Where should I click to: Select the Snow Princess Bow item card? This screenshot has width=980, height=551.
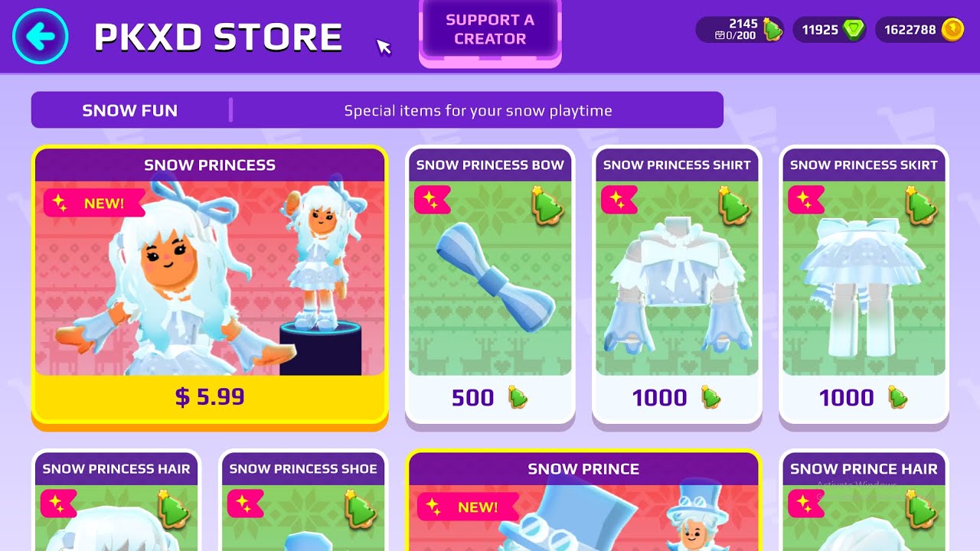[490, 284]
